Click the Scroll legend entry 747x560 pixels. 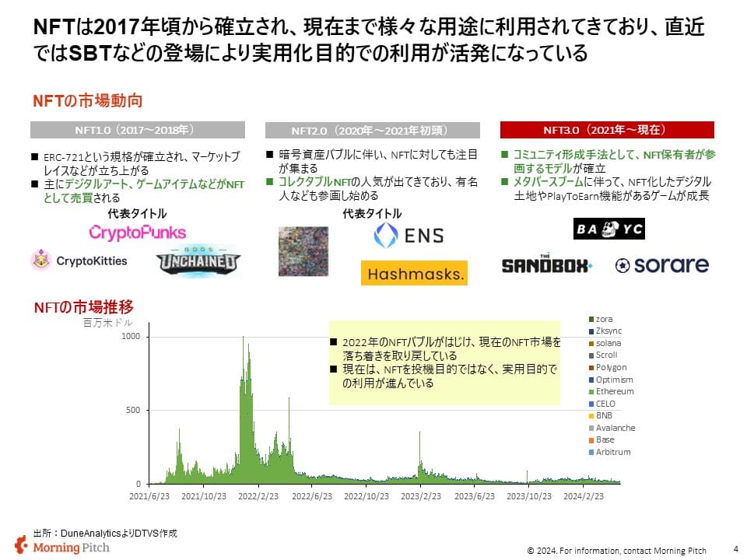(603, 355)
